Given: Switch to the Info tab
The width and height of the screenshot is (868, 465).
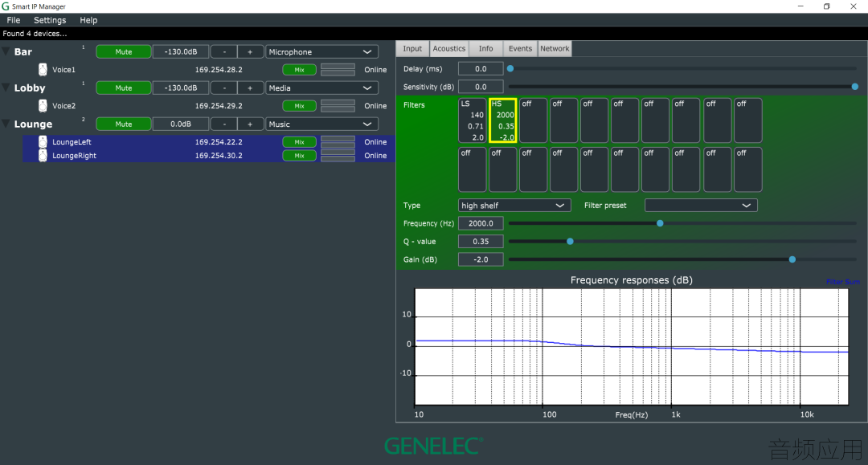Looking at the screenshot, I should [x=485, y=49].
